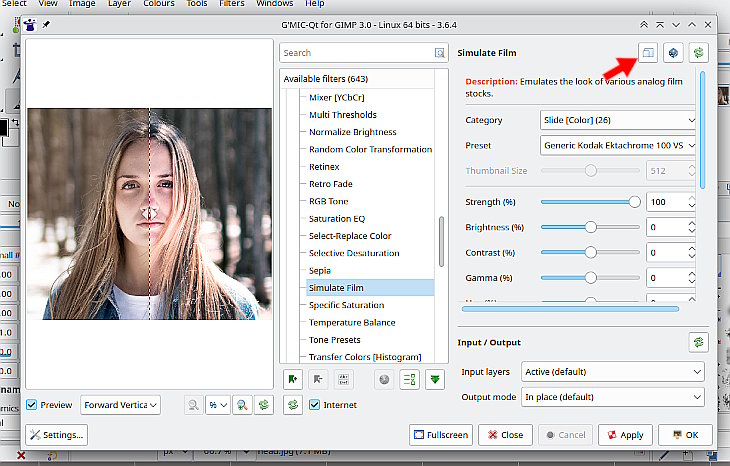Reset filter parameters with green arrows icon
Viewport: 730px width, 466px height.
(699, 53)
